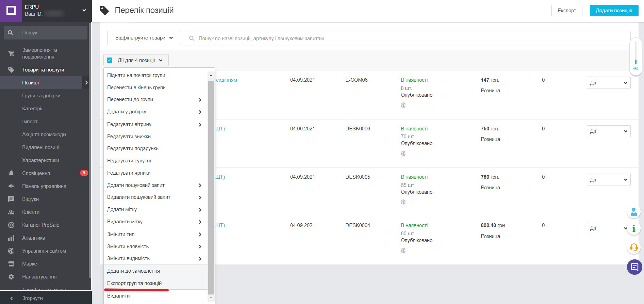Click the globe icon in DESK0005 row
The image size is (644, 304).
point(403,202)
